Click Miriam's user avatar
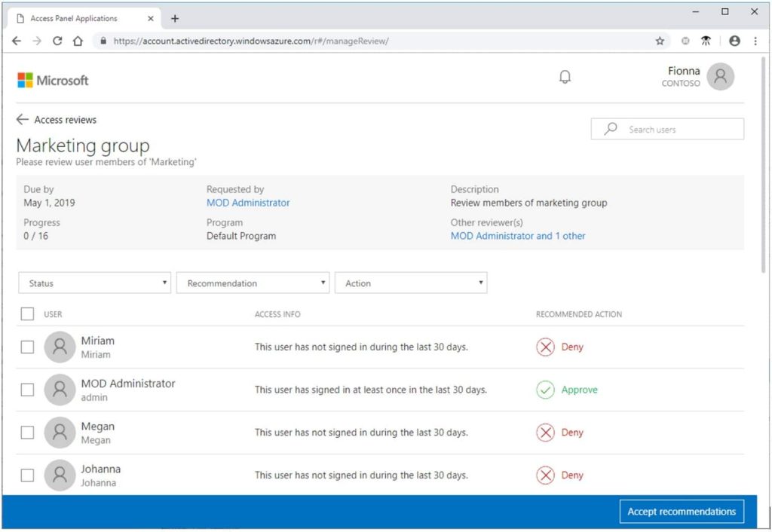This screenshot has width=772, height=532. click(x=60, y=347)
